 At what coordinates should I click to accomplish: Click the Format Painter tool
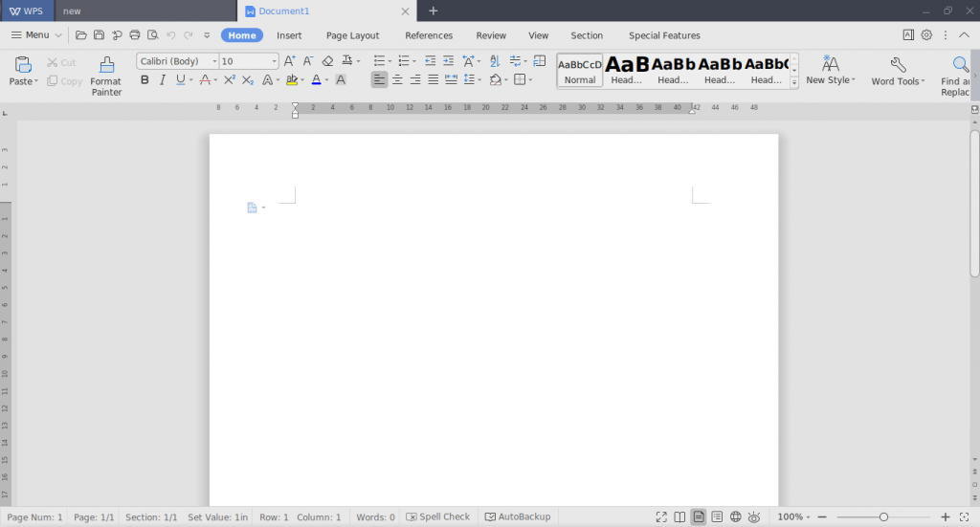[106, 77]
